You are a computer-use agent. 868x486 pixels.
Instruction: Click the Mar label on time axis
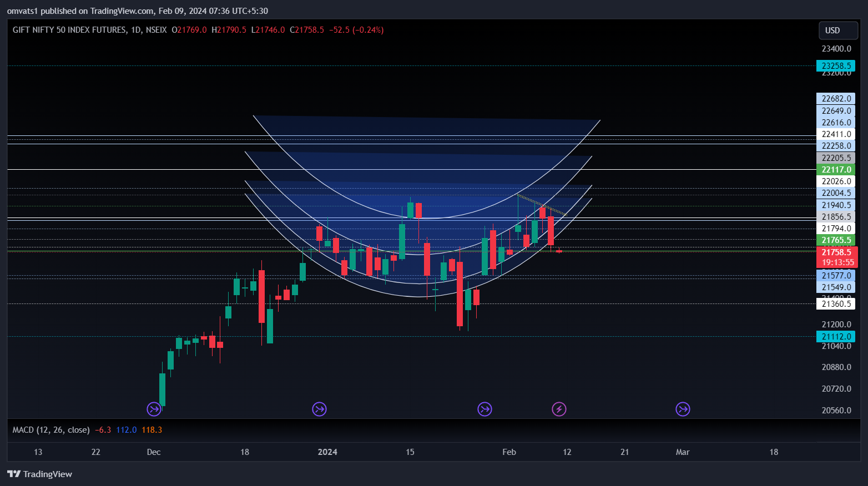coord(683,452)
